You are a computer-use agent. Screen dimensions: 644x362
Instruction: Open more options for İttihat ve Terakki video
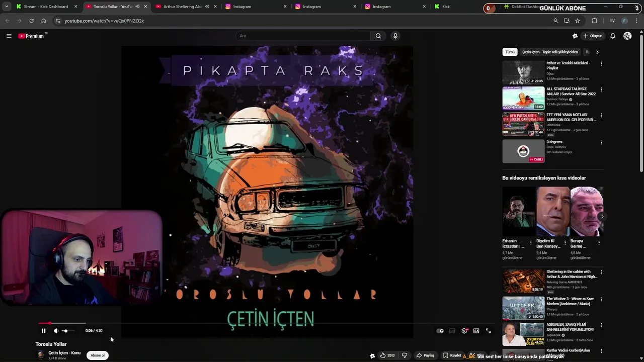point(601,64)
